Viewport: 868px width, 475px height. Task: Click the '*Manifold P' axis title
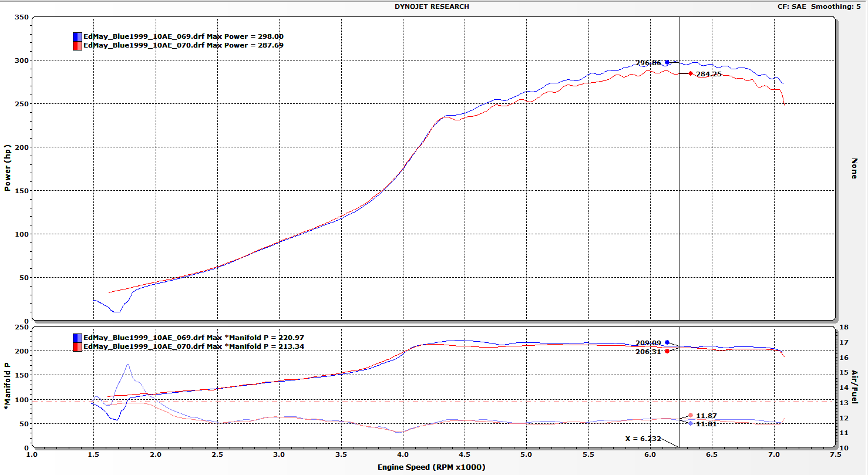point(8,386)
